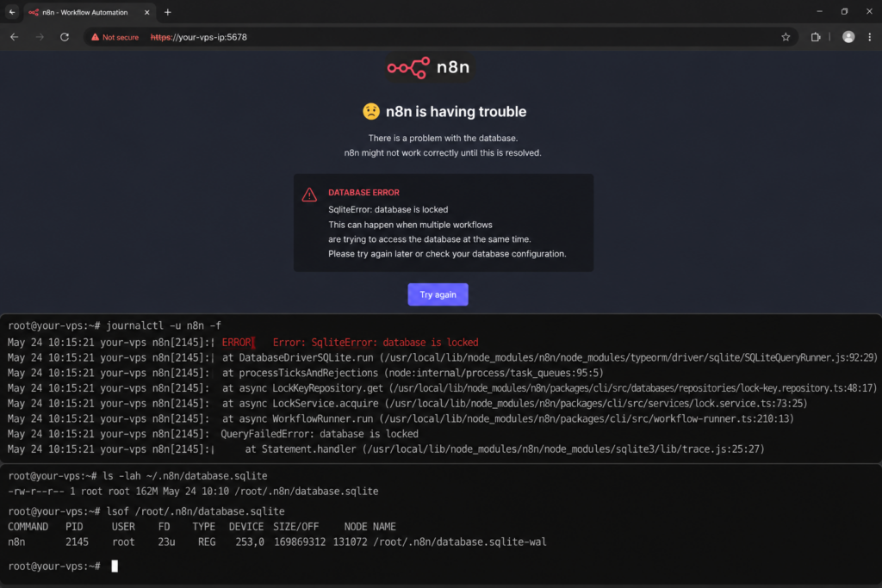Click the Try again button
Image resolution: width=882 pixels, height=588 pixels.
coord(438,294)
